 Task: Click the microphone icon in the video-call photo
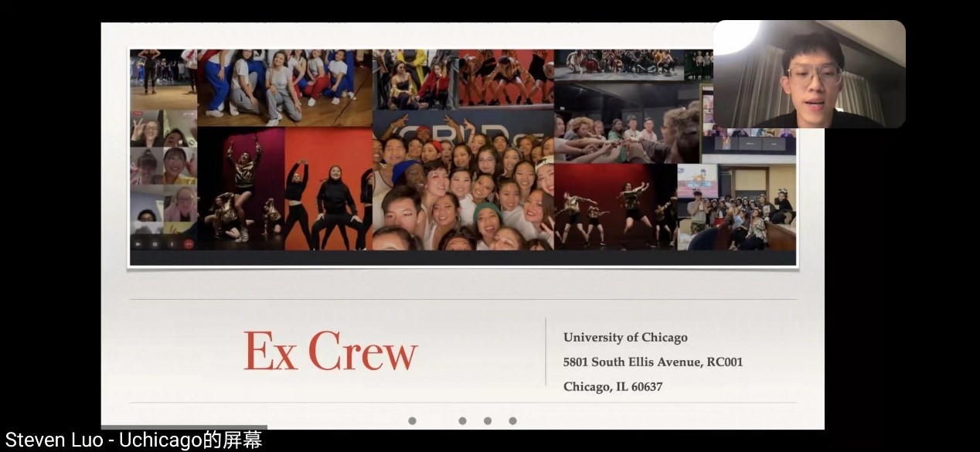(x=171, y=243)
